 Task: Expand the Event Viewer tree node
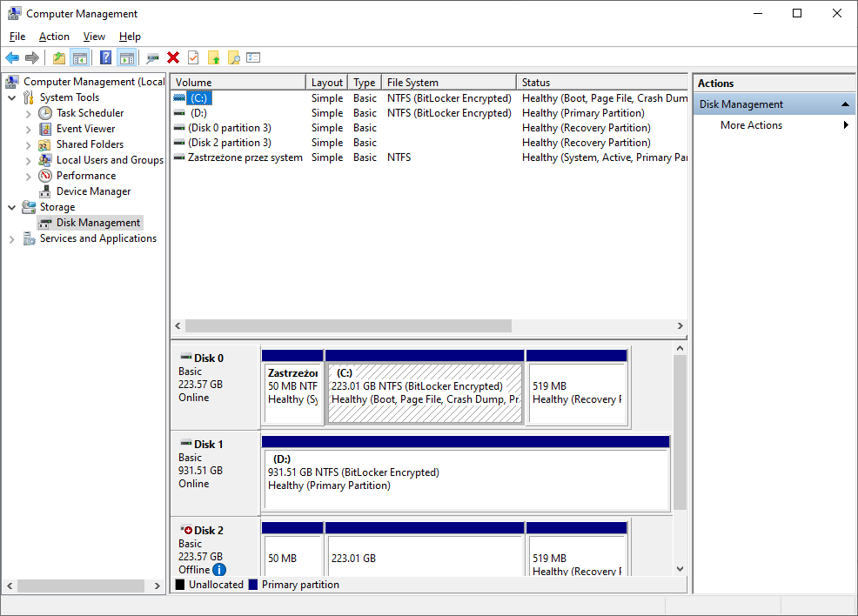27,128
